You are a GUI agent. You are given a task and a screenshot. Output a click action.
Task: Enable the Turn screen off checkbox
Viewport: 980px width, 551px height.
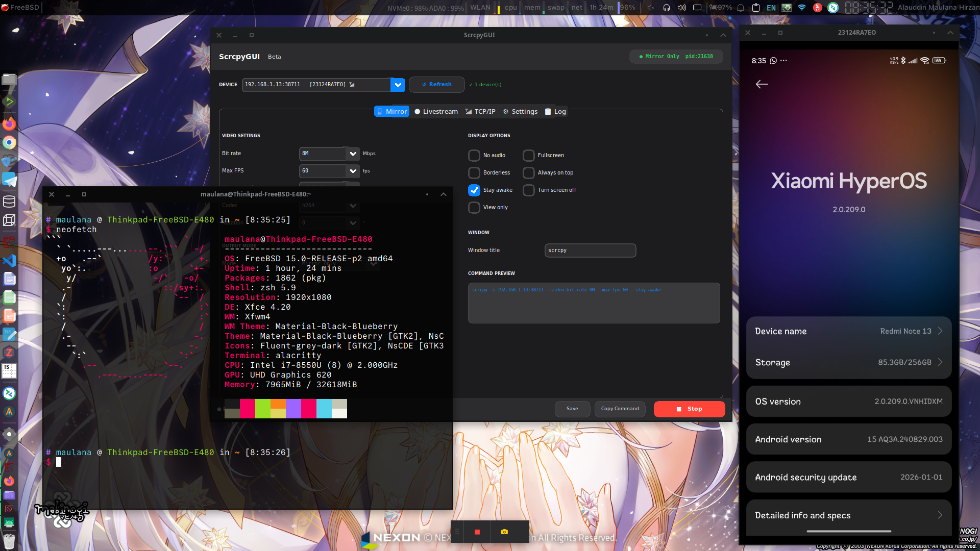tap(529, 190)
